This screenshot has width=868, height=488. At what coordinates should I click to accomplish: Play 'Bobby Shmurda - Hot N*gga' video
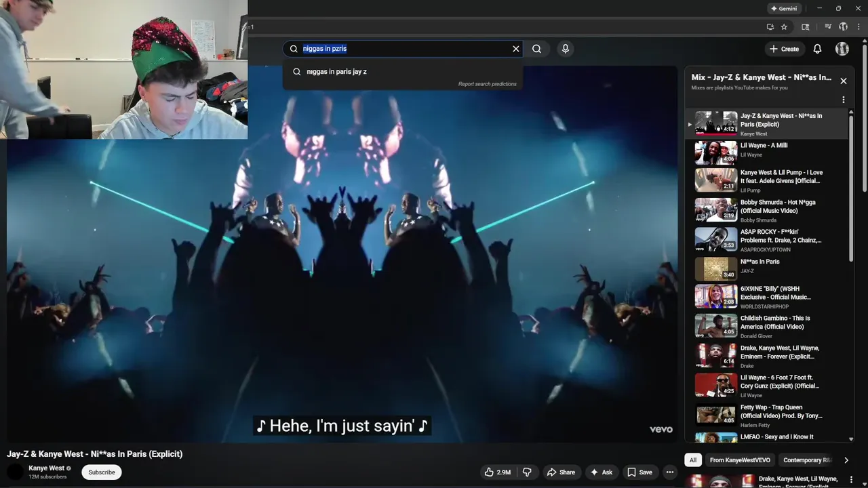(767, 211)
